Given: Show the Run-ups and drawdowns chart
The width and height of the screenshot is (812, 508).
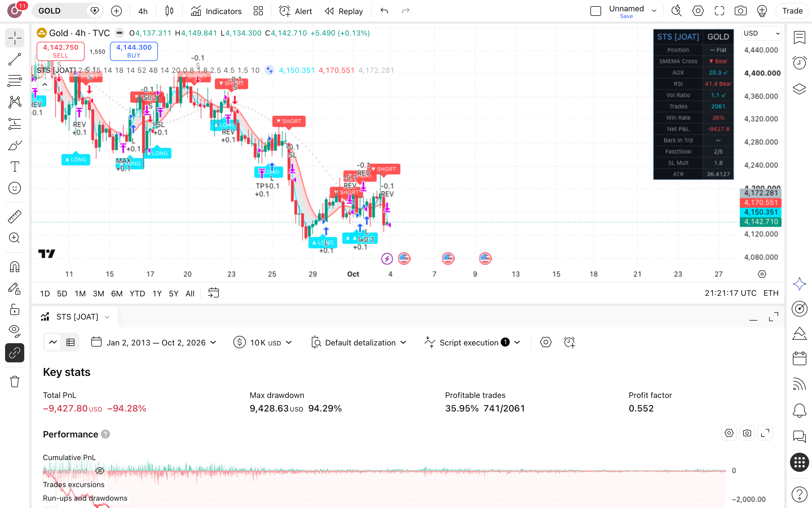Looking at the screenshot, I should pyautogui.click(x=85, y=498).
